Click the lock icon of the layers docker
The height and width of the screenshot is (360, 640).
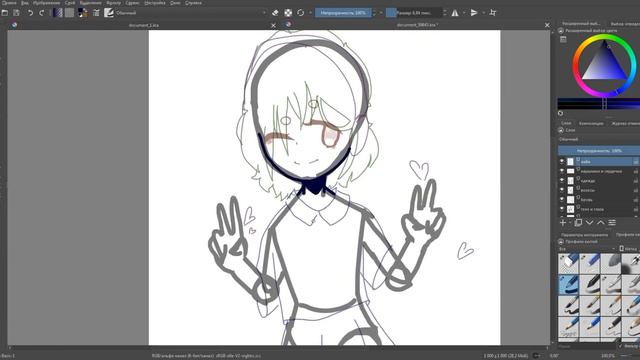561,130
